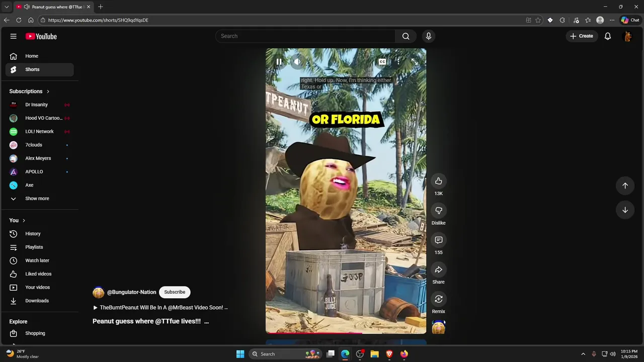
Task: Expand the Subscriptions section
Action: 30,92
